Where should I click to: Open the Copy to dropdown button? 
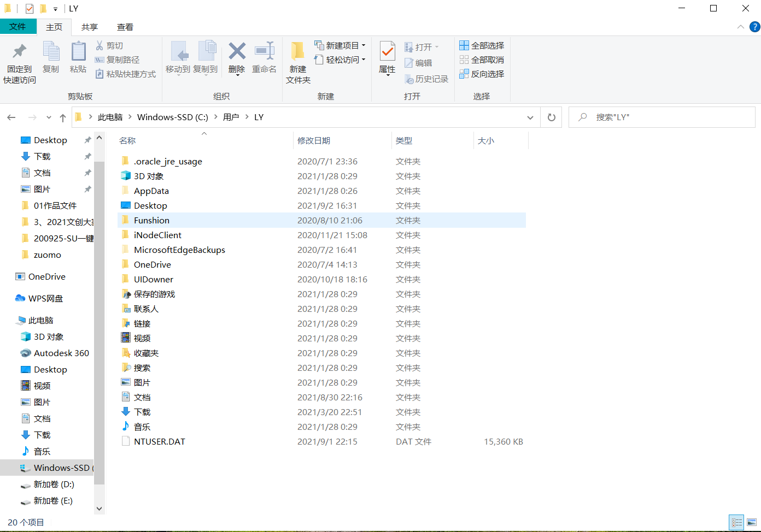tap(206, 57)
